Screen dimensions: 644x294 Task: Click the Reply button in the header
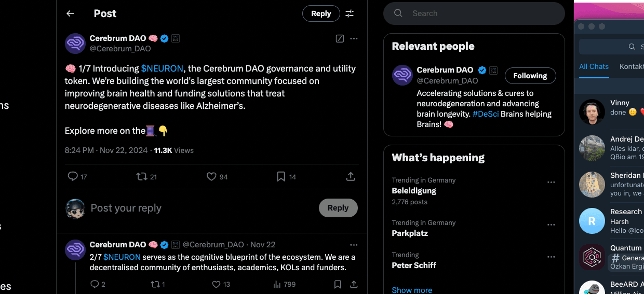coord(321,13)
